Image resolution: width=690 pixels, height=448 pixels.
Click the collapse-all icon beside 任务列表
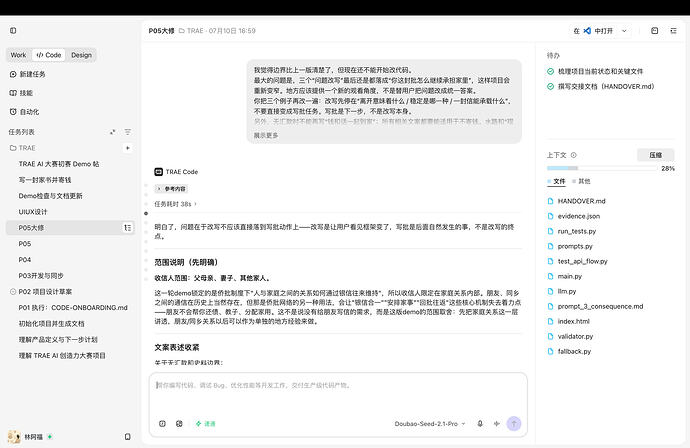click(x=113, y=132)
